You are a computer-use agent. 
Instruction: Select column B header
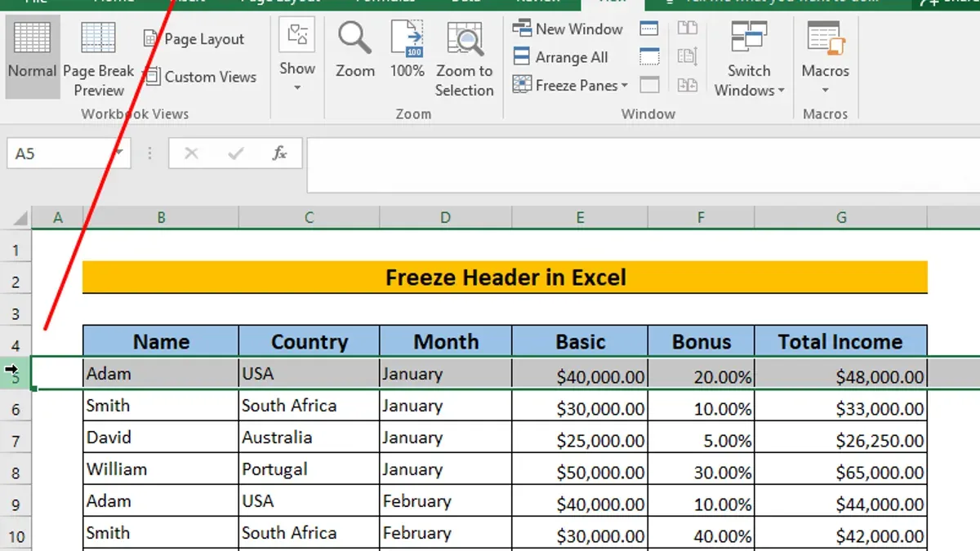click(x=161, y=218)
